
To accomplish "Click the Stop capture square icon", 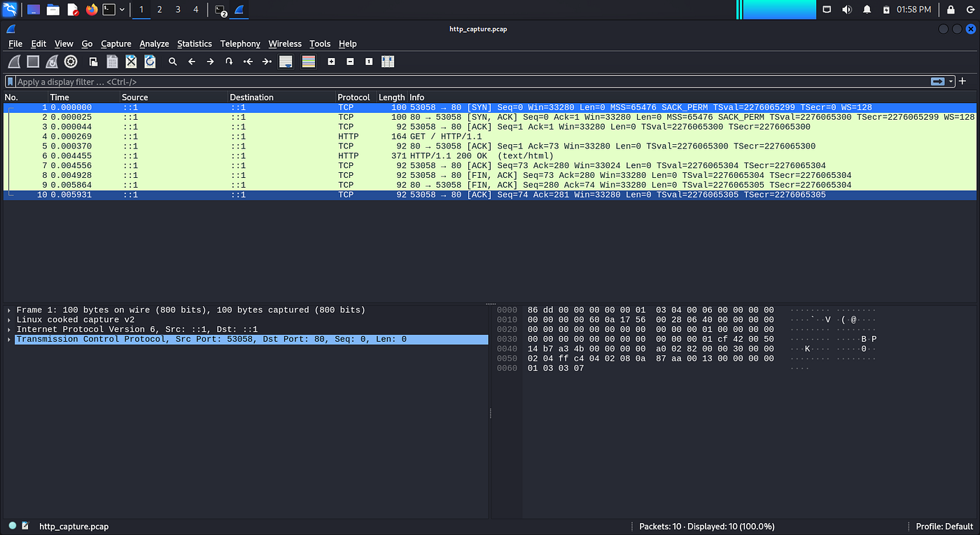I will (33, 62).
